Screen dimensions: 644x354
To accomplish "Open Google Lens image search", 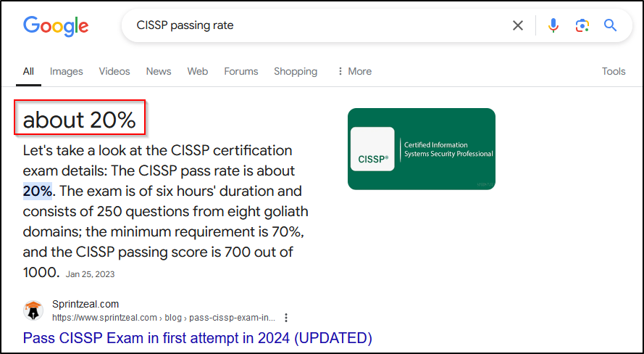I will pyautogui.click(x=582, y=26).
